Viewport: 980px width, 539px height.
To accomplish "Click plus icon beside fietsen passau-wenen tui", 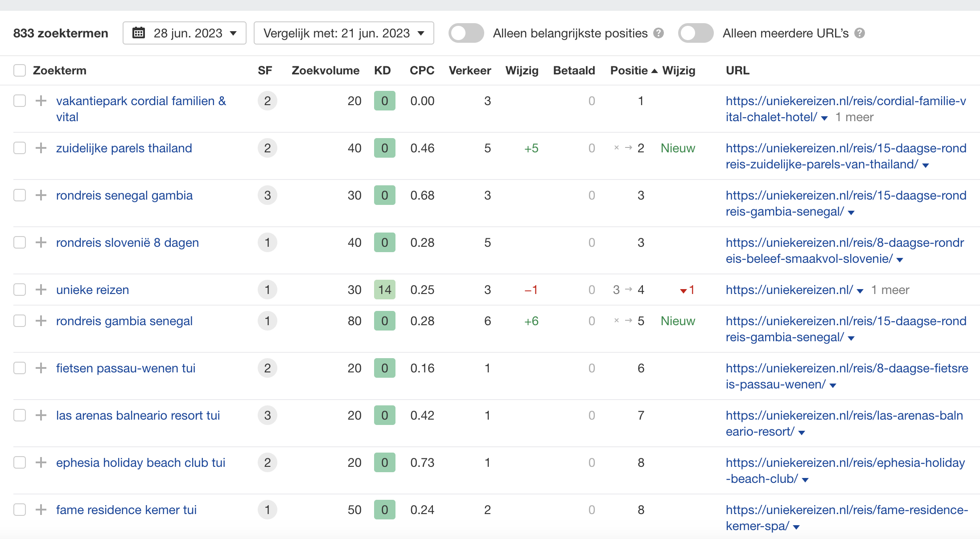I will (x=41, y=368).
